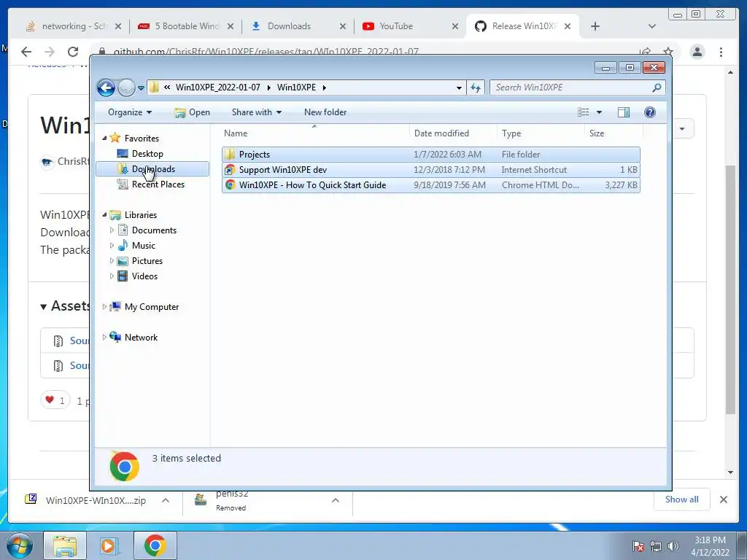747x560 pixels.
Task: Select Downloads in Favorites
Action: [152, 169]
